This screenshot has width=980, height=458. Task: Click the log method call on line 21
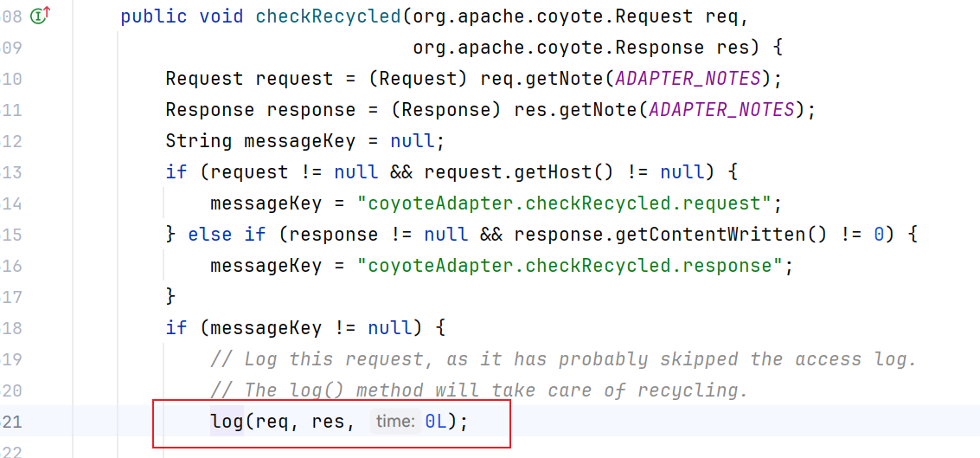coord(227,422)
